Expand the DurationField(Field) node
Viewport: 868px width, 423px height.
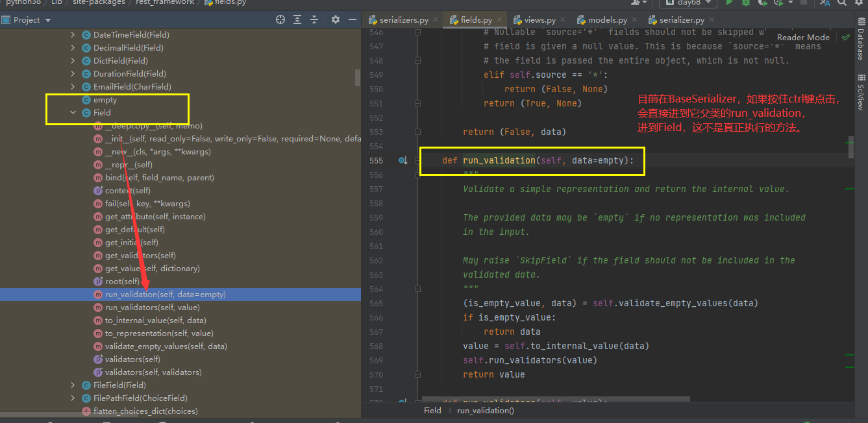pos(73,73)
